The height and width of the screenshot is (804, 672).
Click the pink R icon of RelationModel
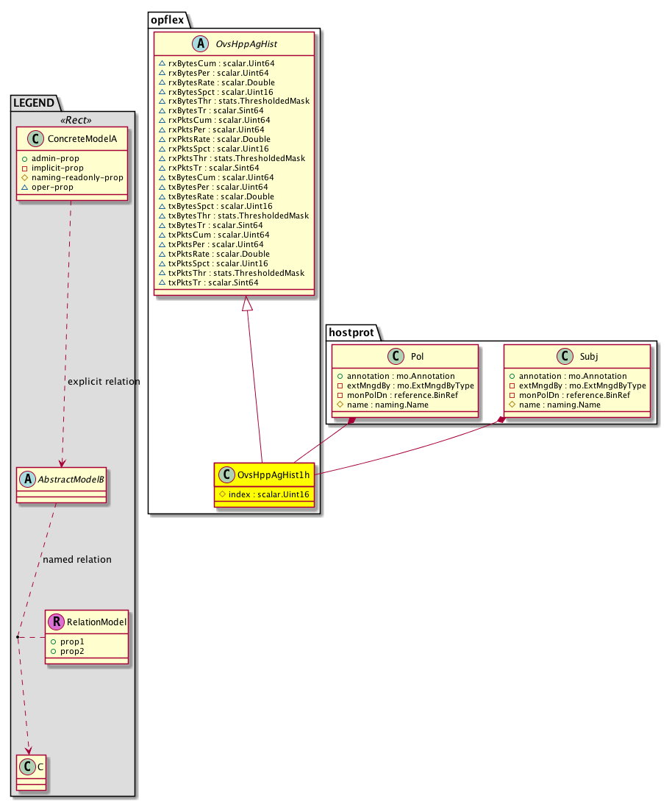coord(56,622)
